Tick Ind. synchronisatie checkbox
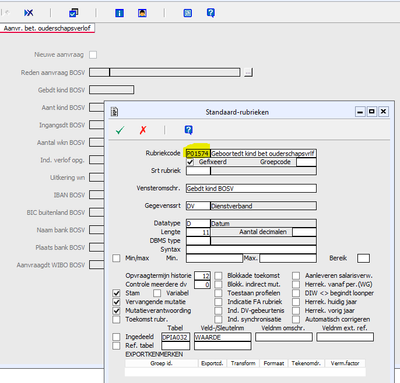 pos(218,319)
